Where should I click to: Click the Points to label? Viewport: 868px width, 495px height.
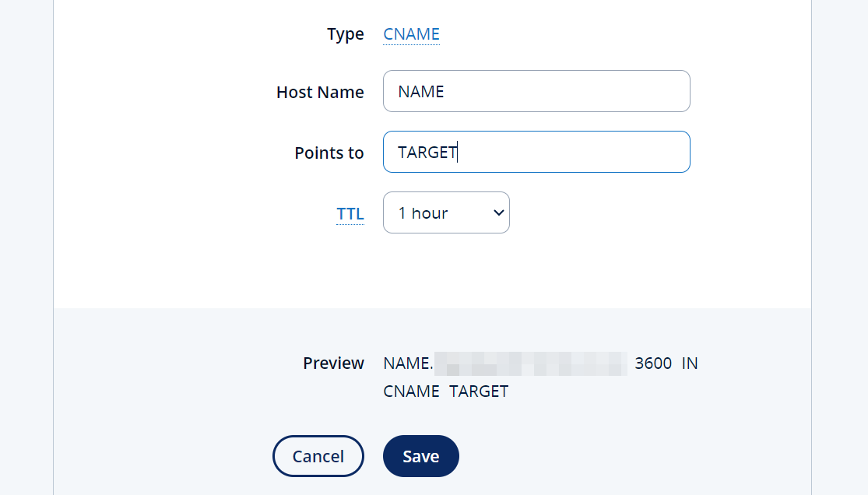(x=329, y=153)
